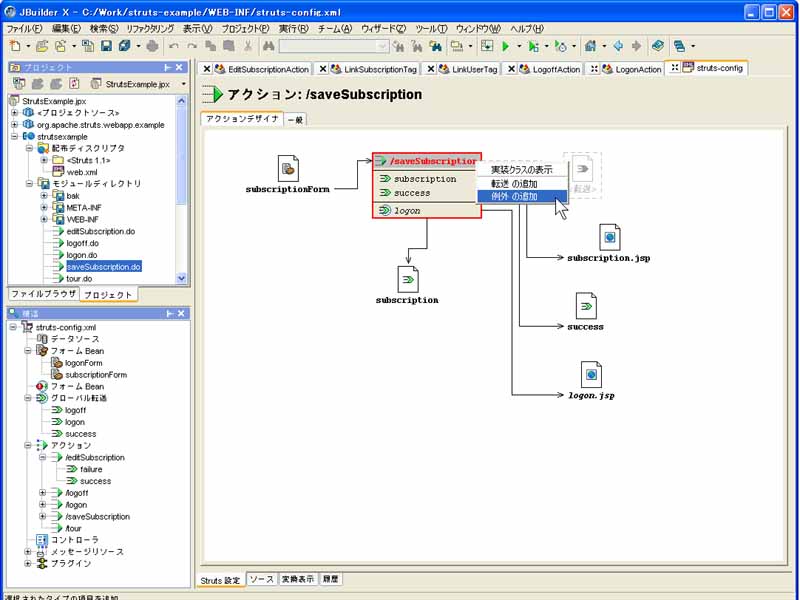
Task: Click the refresh icon in project panel toolbar
Action: 74,84
